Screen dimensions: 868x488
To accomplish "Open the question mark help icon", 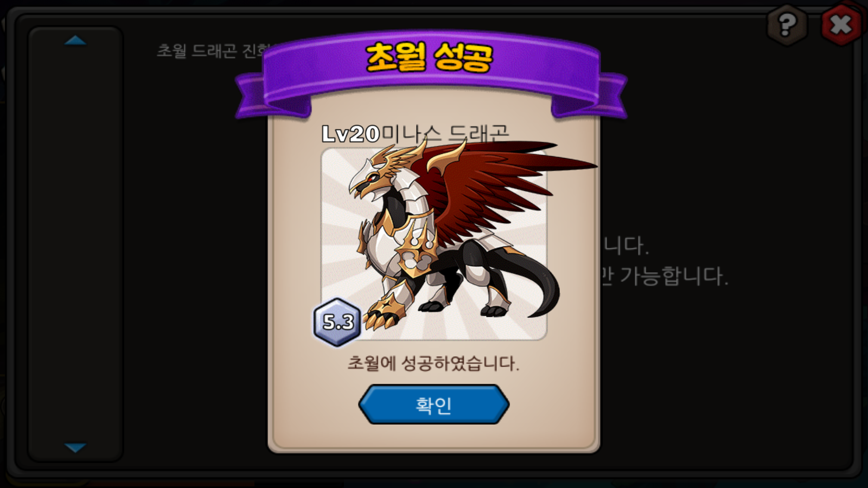I will [x=787, y=24].
